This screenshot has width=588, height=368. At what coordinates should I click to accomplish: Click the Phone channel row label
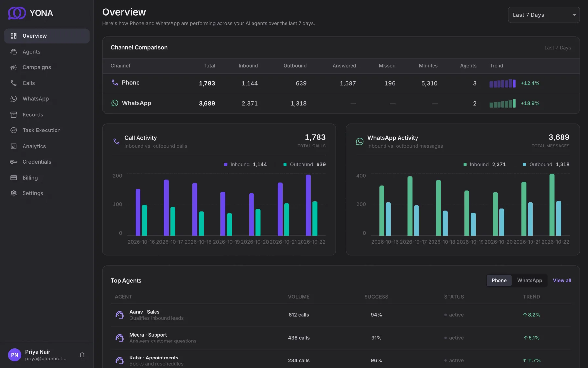(131, 83)
